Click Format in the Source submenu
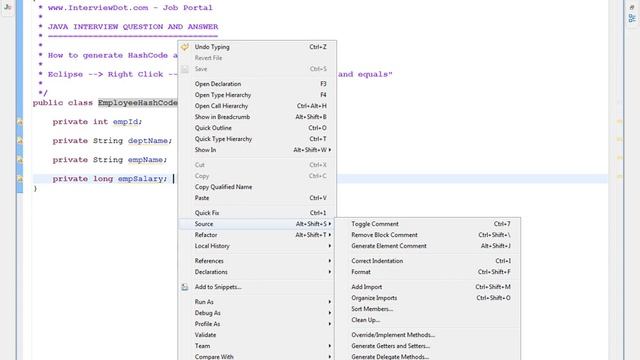The height and width of the screenshot is (360, 640). coord(428,272)
